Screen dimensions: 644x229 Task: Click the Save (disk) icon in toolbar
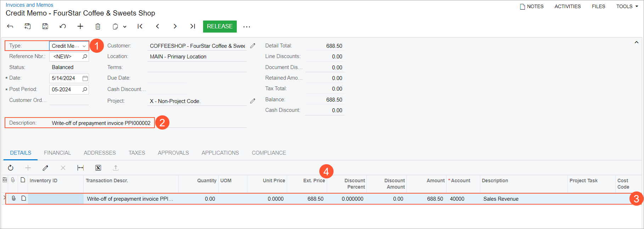pos(45,26)
